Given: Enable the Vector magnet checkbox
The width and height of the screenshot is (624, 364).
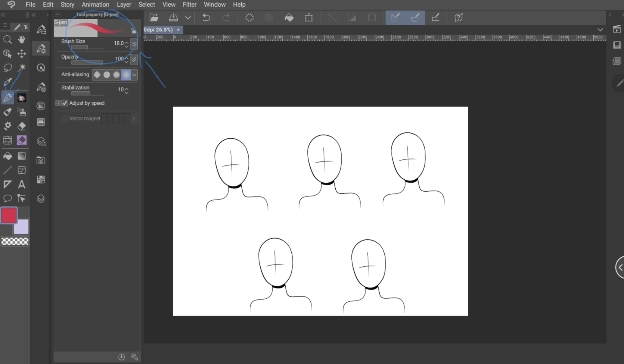Looking at the screenshot, I should (x=65, y=119).
